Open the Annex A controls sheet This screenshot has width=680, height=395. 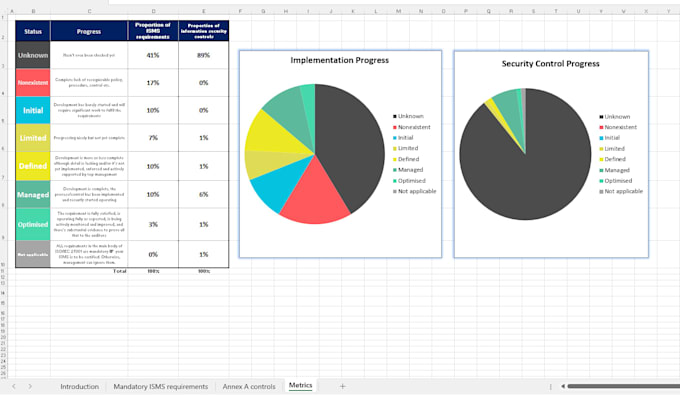pyautogui.click(x=249, y=386)
